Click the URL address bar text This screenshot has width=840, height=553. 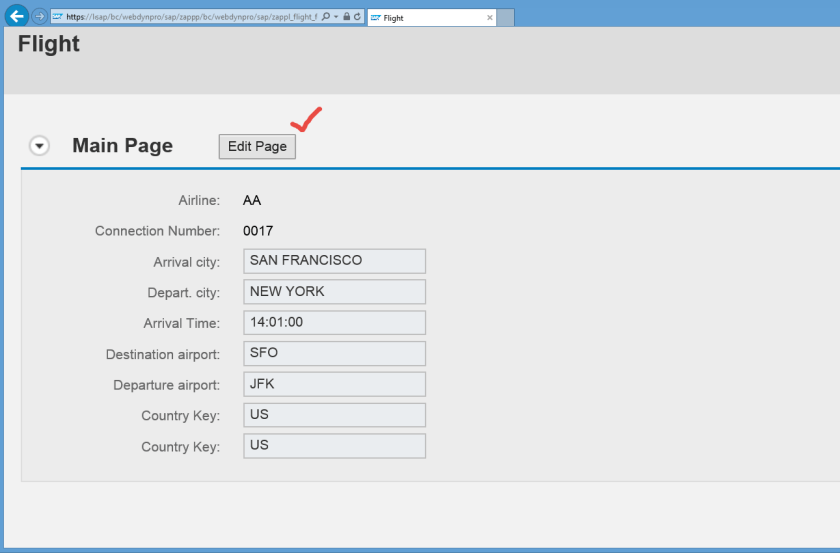(x=190, y=17)
